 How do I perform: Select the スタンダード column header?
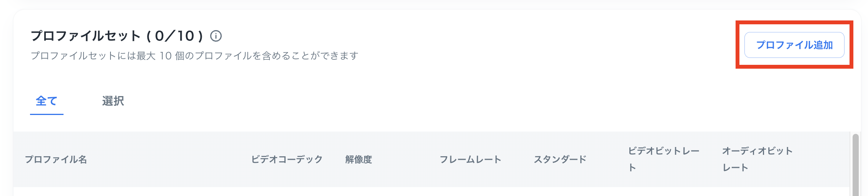point(560,159)
